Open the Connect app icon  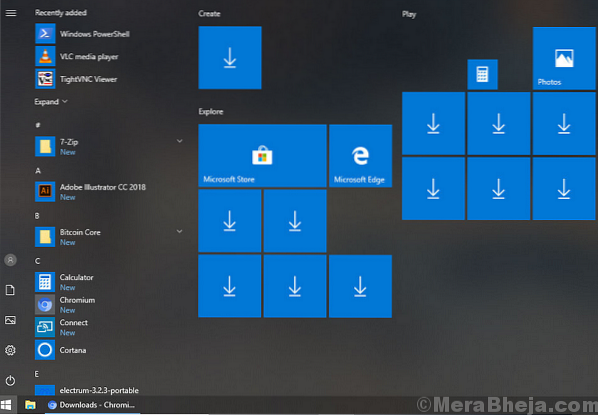coord(45,327)
